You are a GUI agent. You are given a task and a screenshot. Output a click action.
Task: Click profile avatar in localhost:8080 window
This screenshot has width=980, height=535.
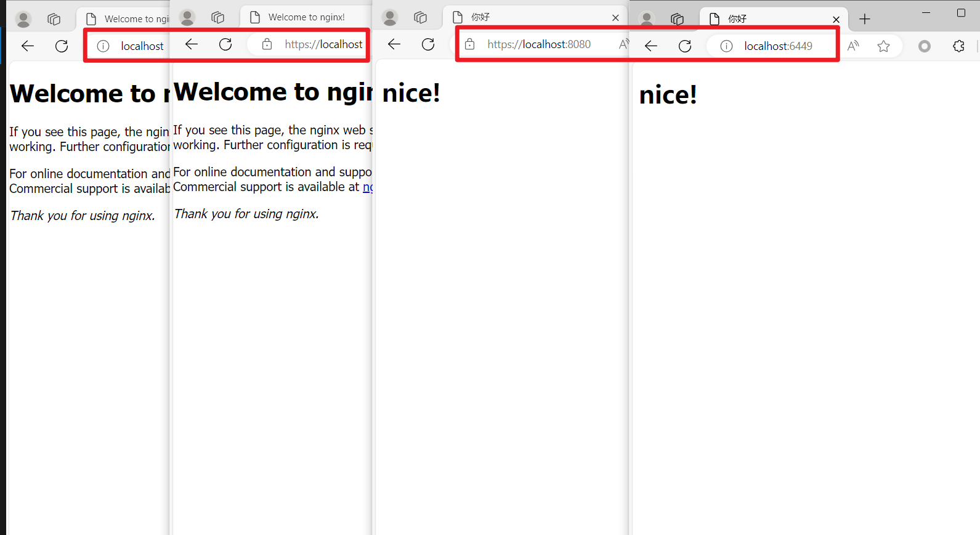pos(390,18)
